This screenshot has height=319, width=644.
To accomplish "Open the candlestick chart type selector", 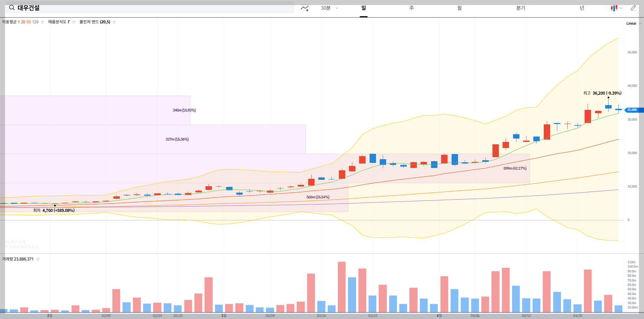I will pos(616,8).
